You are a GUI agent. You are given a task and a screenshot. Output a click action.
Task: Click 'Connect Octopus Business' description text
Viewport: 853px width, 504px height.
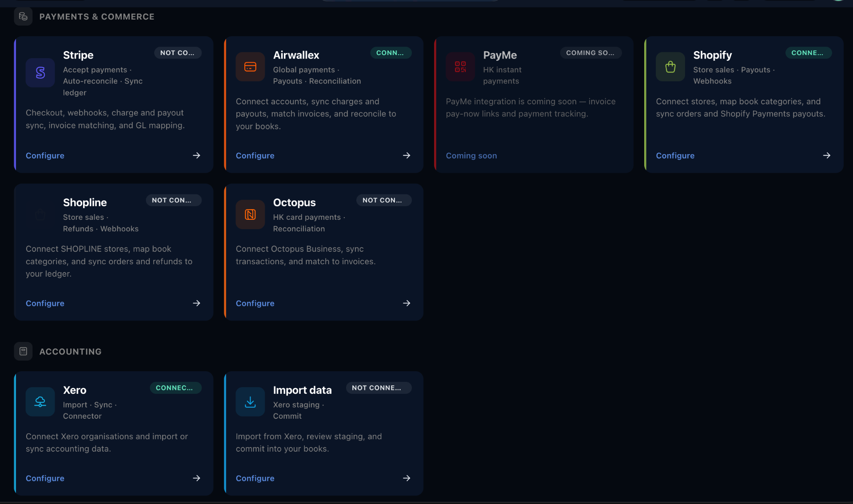pyautogui.click(x=306, y=255)
